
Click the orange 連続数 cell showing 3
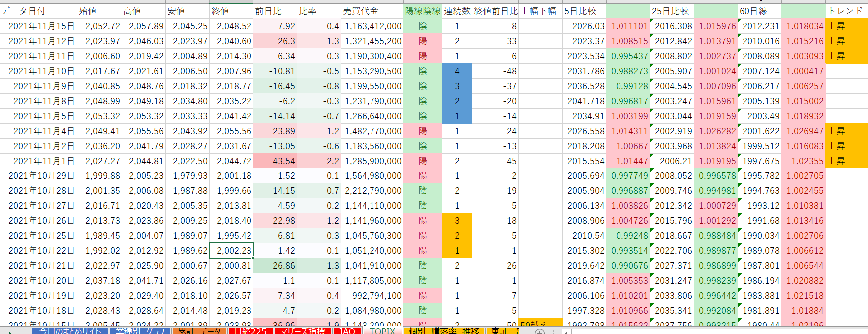(457, 221)
